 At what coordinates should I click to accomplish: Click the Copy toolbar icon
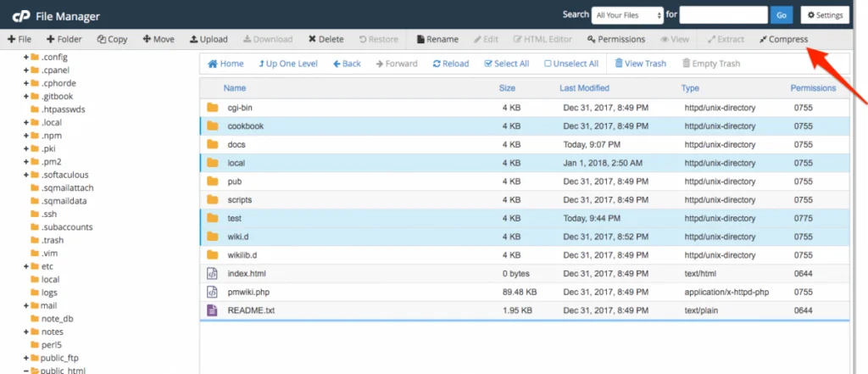point(112,39)
